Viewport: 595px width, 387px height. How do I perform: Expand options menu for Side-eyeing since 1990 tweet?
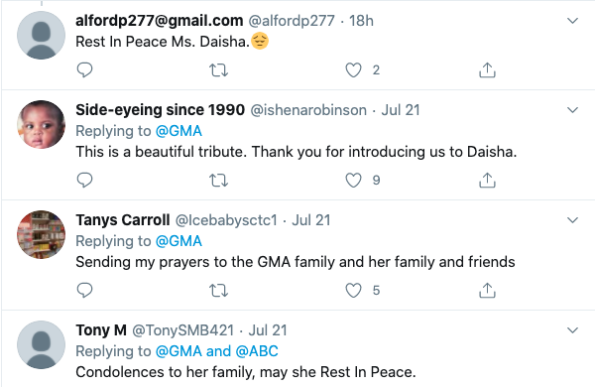click(x=572, y=110)
